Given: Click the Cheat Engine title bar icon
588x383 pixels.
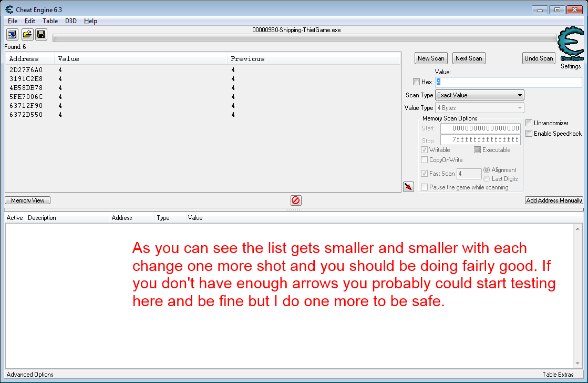Looking at the screenshot, I should (9, 9).
